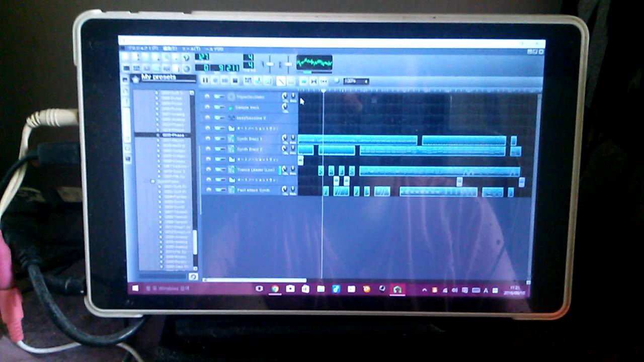This screenshot has height=362, width=644.
Task: Click the Fast attack Synth instrument button
Action: 254,190
